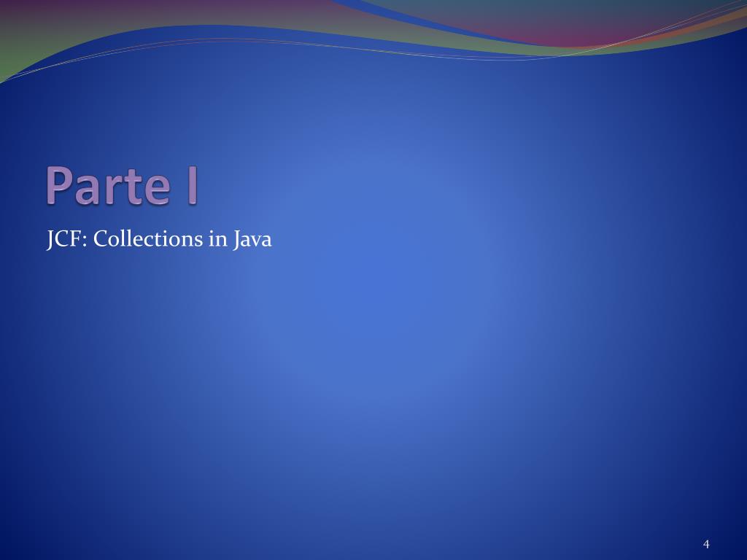Image resolution: width=747 pixels, height=560 pixels.
Task: Select the word "Parte" in the title
Action: [108, 186]
